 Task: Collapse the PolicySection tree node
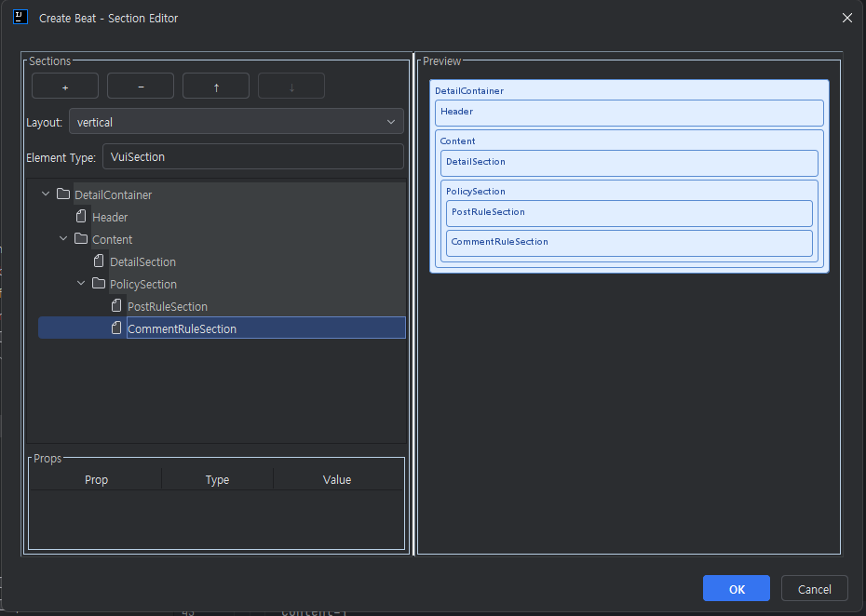81,284
